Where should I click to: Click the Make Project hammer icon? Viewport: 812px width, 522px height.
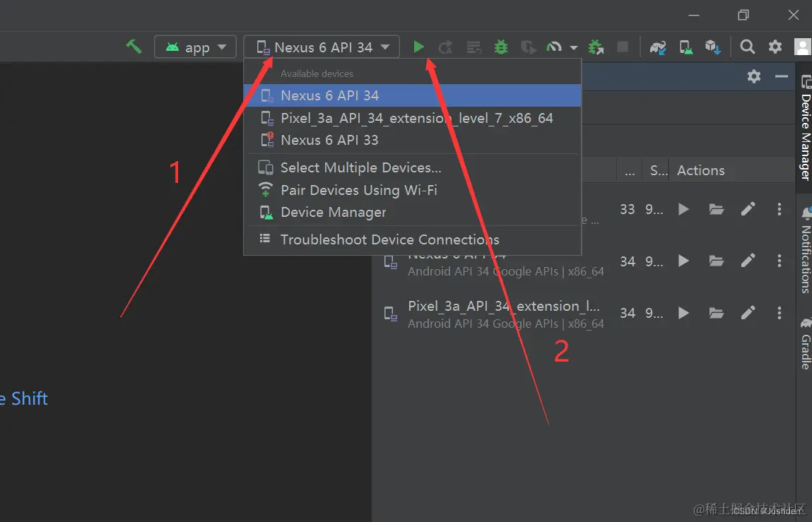134,47
